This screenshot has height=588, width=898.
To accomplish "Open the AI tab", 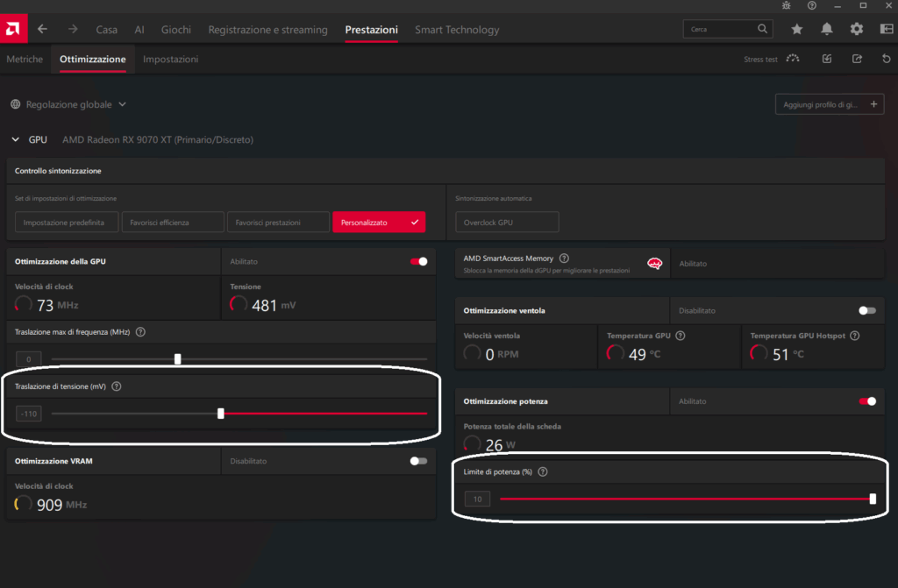I will click(x=139, y=30).
